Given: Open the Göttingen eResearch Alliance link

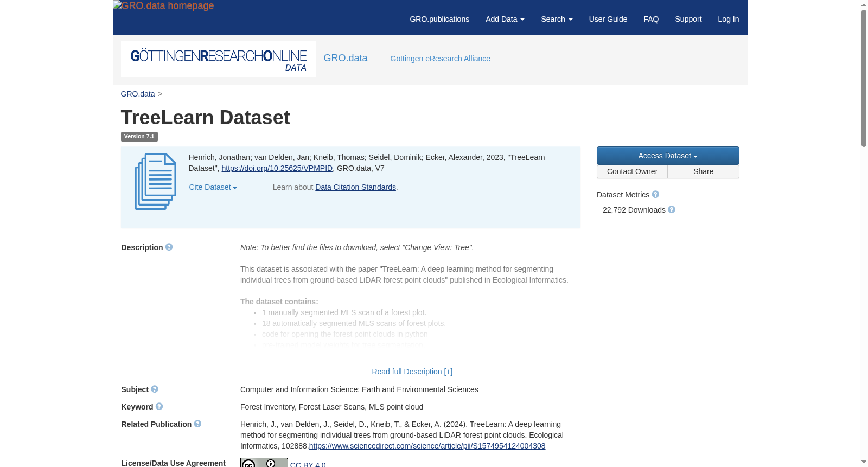Looking at the screenshot, I should (441, 59).
